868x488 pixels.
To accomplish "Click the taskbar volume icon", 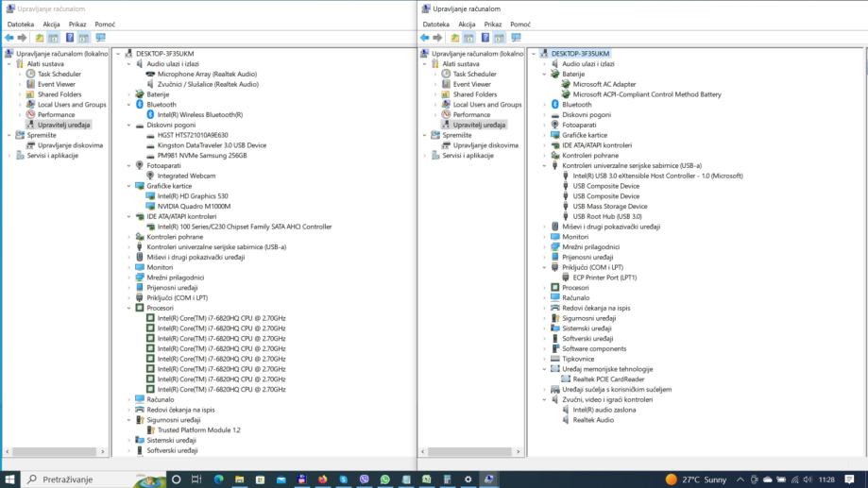I will (808, 480).
